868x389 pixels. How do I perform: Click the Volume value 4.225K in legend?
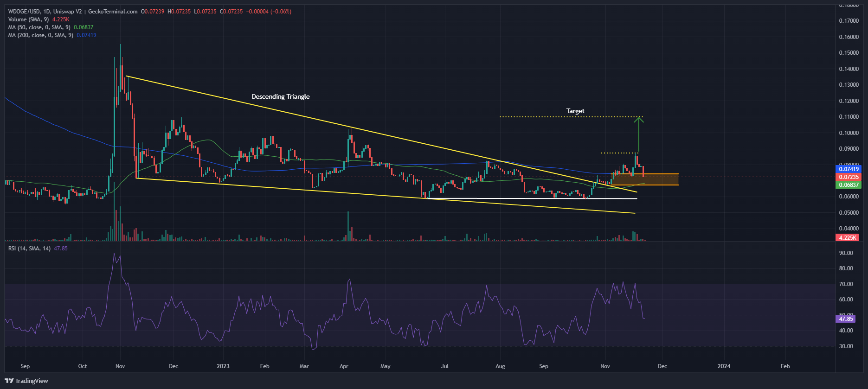point(61,19)
